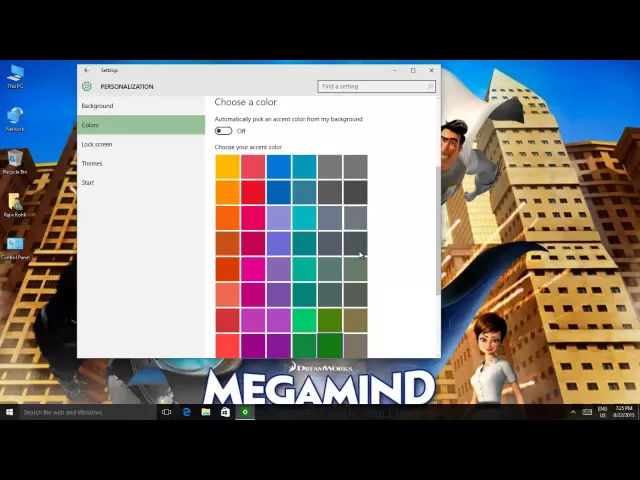Choose the burnt orange-brown swatch in the fourth row

click(x=228, y=244)
